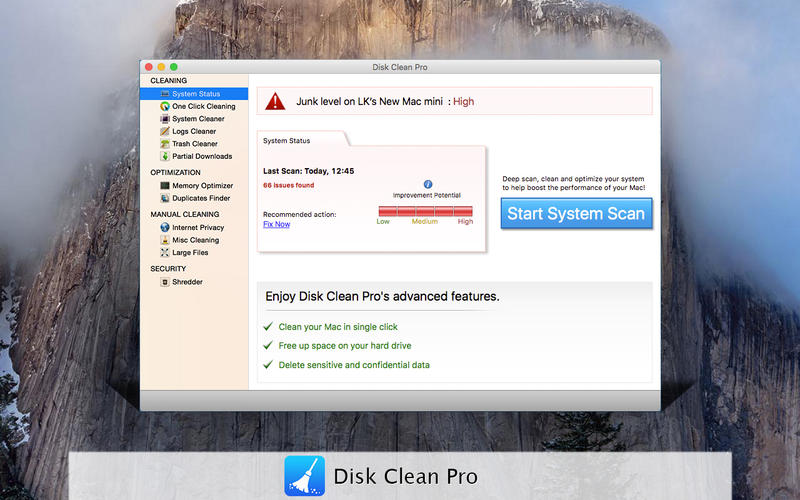Click the Duplicates Finder icon
The width and height of the screenshot is (800, 500).
(164, 198)
